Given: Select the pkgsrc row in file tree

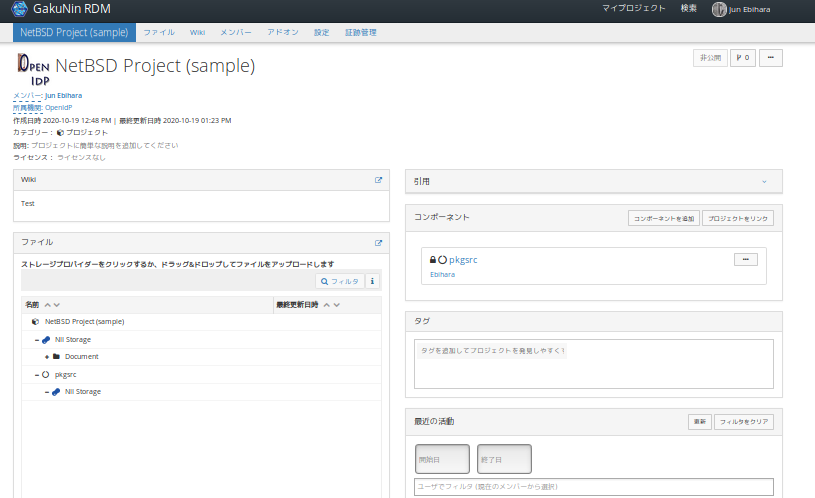Looking at the screenshot, I should (x=201, y=375).
